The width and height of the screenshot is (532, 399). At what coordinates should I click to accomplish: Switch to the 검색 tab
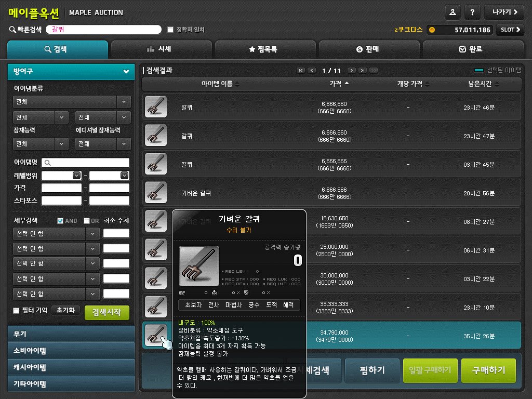58,49
